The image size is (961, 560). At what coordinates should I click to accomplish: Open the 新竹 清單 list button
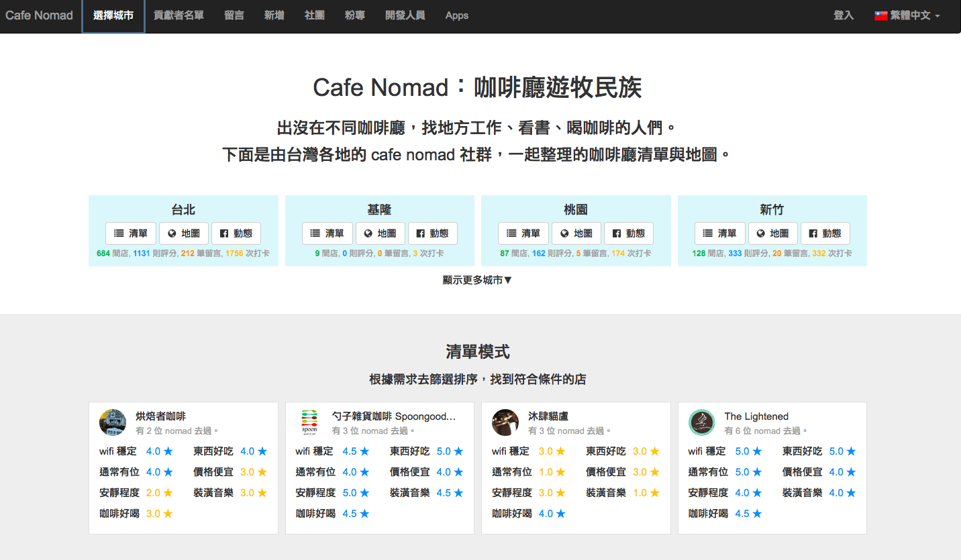tap(720, 233)
